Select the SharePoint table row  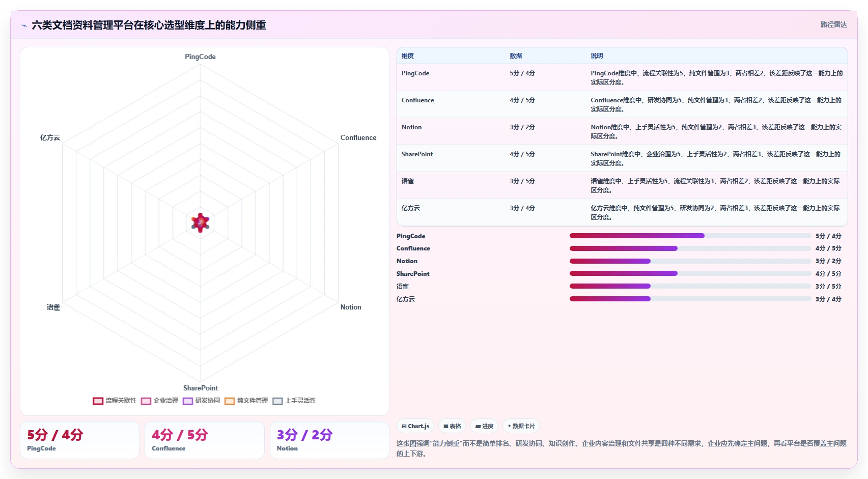tap(622, 158)
